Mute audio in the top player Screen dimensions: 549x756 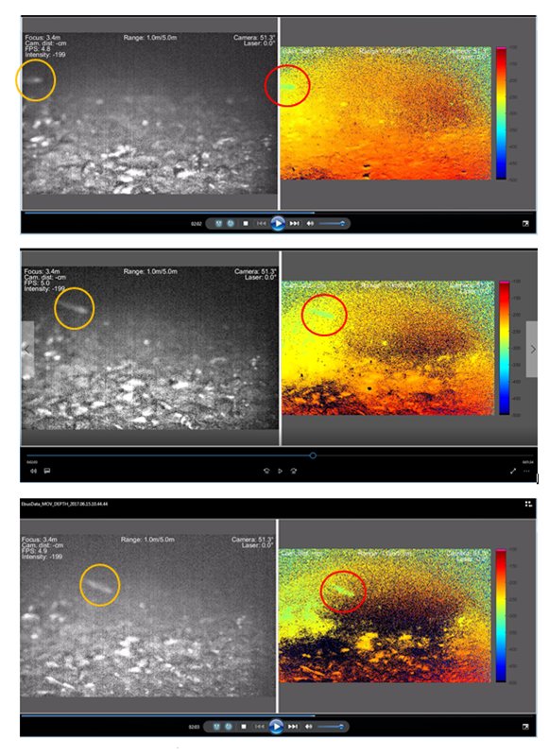310,224
